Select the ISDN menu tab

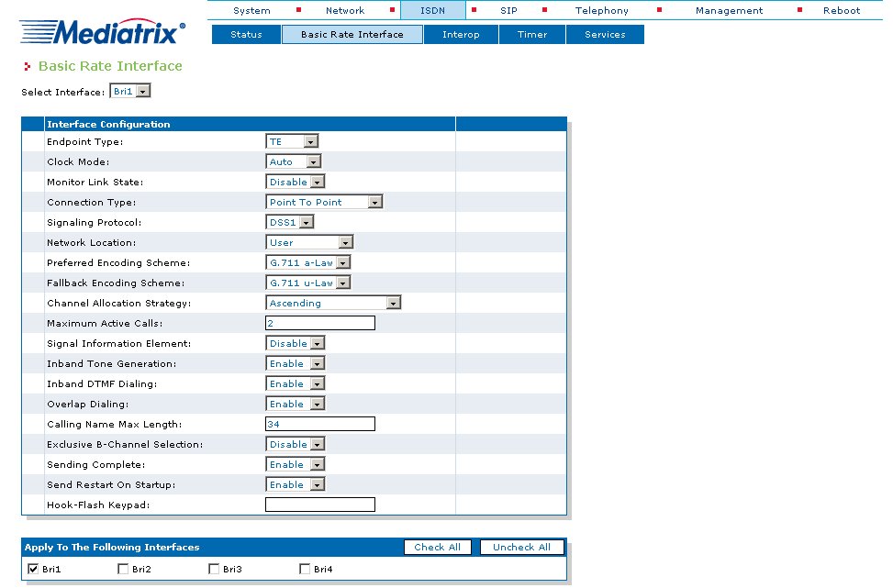(x=433, y=10)
